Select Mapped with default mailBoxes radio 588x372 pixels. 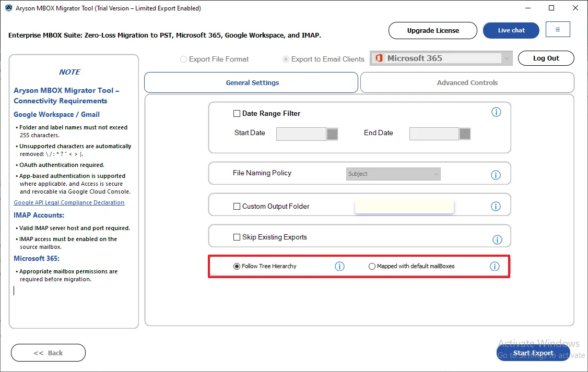372,267
